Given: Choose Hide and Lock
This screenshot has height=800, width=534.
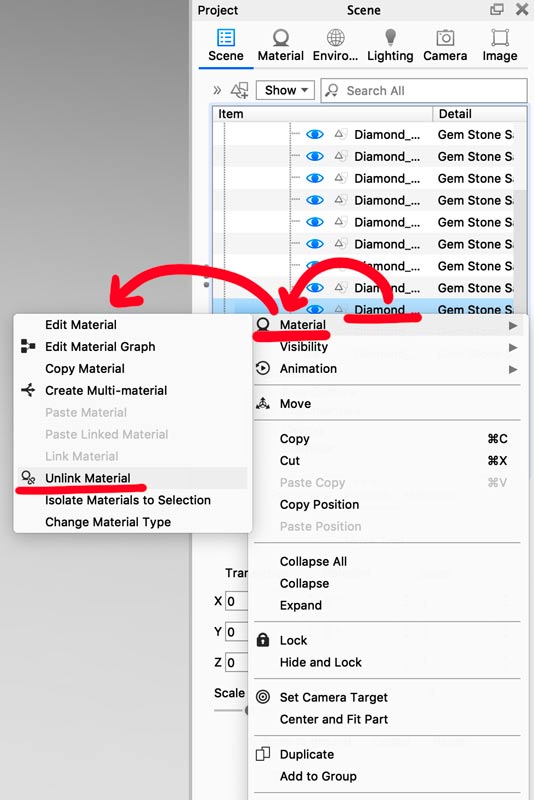Looking at the screenshot, I should coord(388,662).
